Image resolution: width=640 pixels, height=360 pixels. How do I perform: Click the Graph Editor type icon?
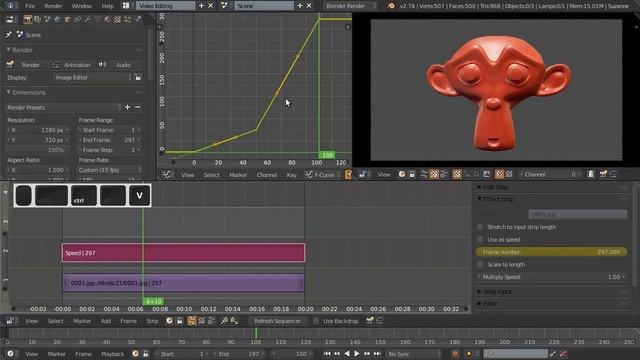click(x=167, y=175)
